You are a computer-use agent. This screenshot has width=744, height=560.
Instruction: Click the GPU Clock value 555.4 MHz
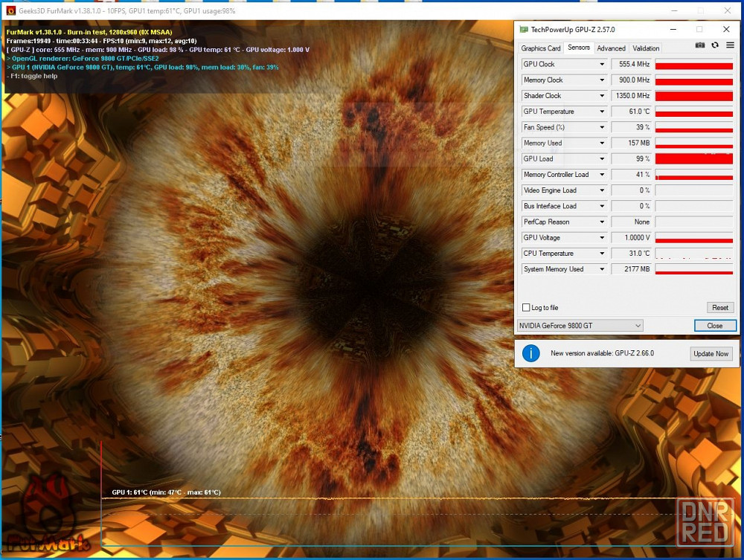click(x=632, y=64)
